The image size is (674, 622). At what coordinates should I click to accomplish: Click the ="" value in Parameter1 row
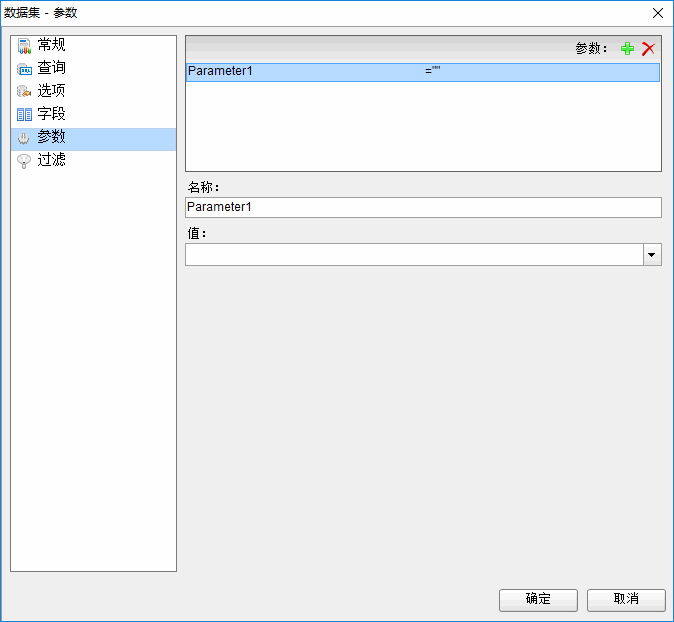click(x=432, y=72)
